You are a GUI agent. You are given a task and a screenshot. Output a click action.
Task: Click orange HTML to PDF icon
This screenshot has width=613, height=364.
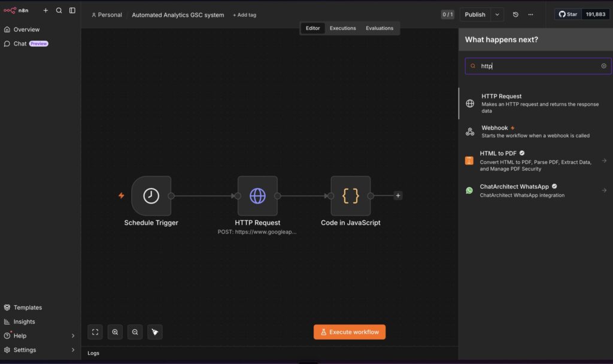(x=469, y=160)
